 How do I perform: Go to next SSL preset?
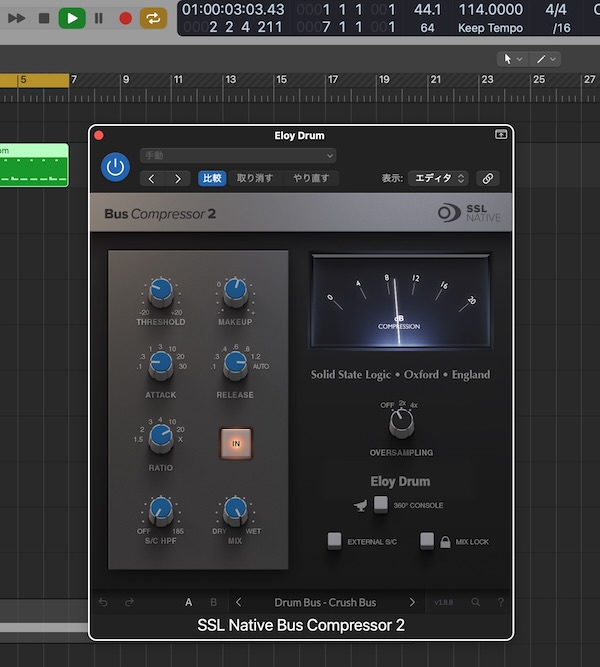pos(412,602)
